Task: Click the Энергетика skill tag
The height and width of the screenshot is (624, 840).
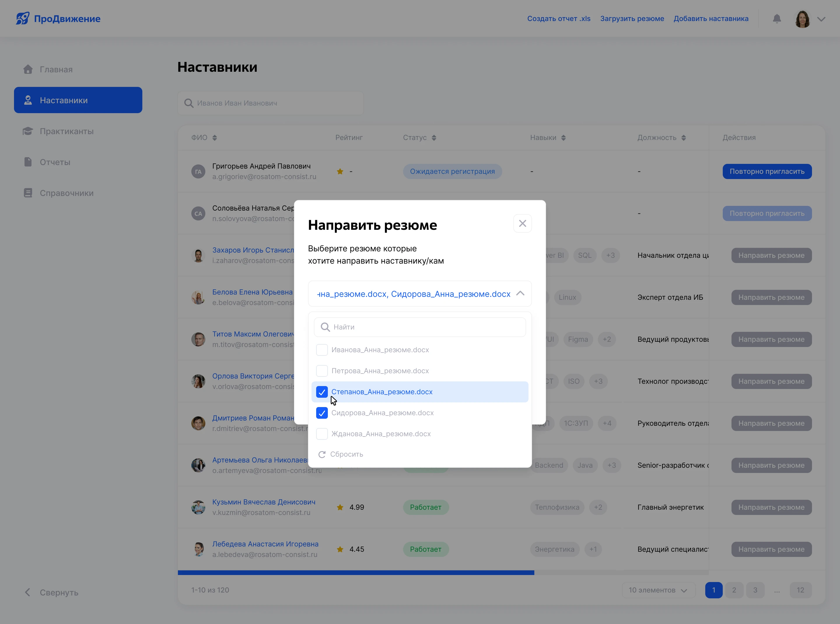Action: tap(554, 549)
